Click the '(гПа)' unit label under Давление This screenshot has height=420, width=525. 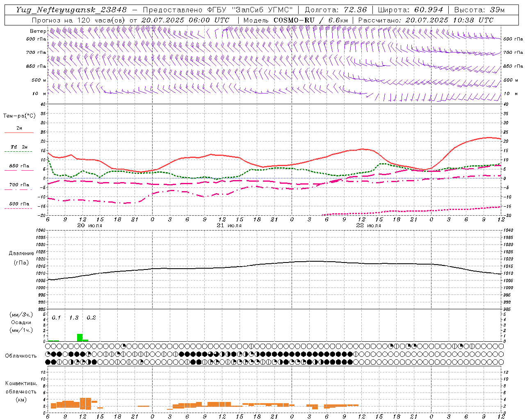pyautogui.click(x=21, y=262)
